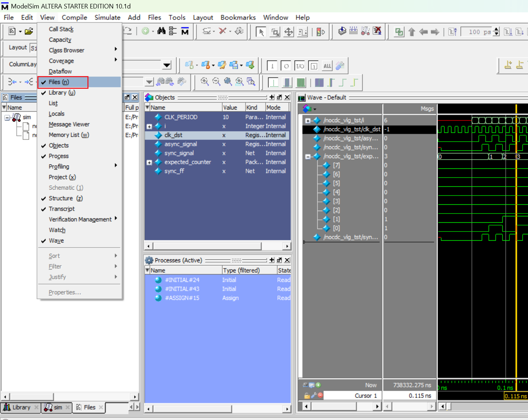
Task: Click the Kind column header in Objects
Action: click(x=255, y=107)
